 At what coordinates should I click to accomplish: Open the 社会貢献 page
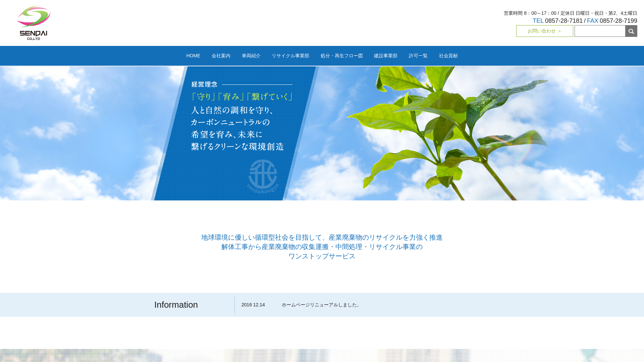[x=448, y=56]
